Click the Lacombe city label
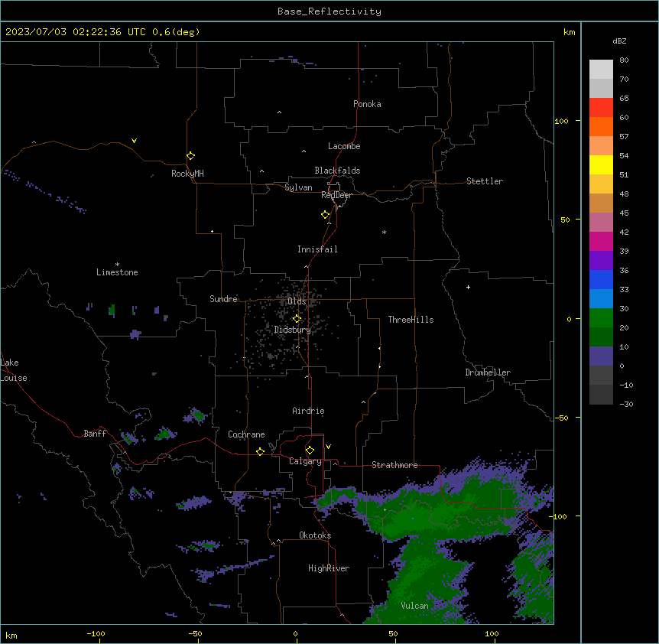The height and width of the screenshot is (644, 659). pos(344,146)
